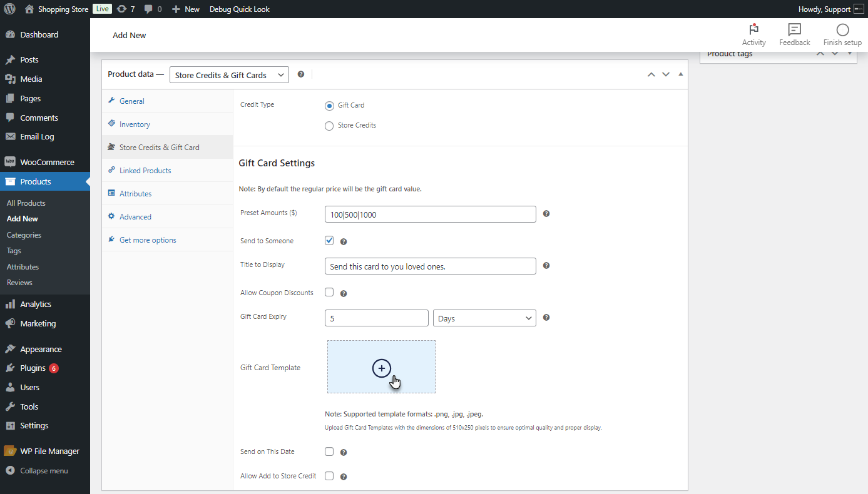Viewport: 868px width, 494px height.
Task: Show help tip for Allow Coupon Discounts
Action: click(344, 293)
